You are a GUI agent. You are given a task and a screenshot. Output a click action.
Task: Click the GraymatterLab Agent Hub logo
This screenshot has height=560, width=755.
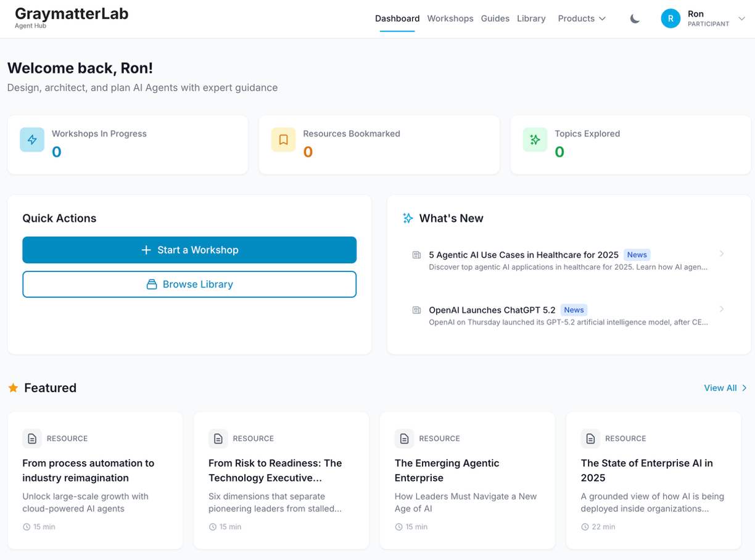click(72, 18)
